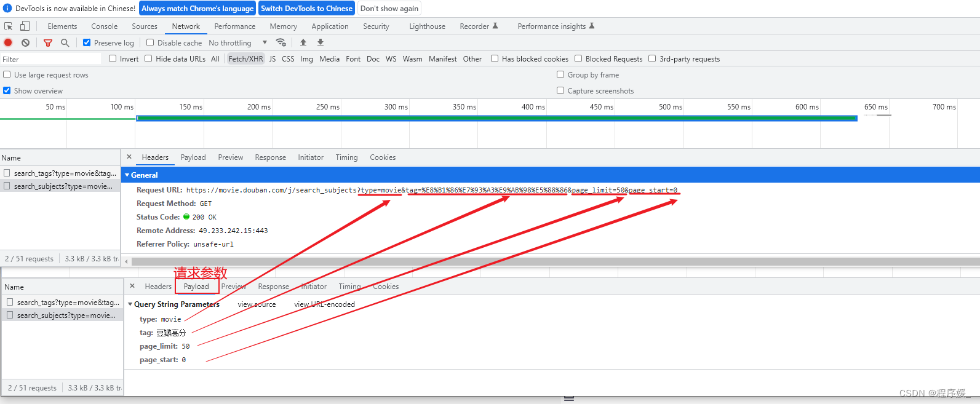Click the blue request bar in overview timeline
The width and height of the screenshot is (980, 404).
[496, 118]
